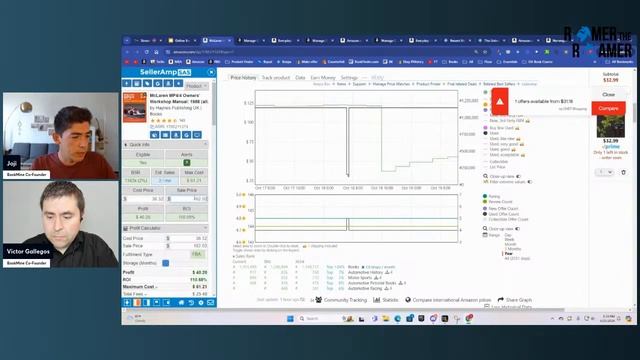Click the Storage (Months) blue selector
Screen dimensions: 640x360
coord(166,263)
